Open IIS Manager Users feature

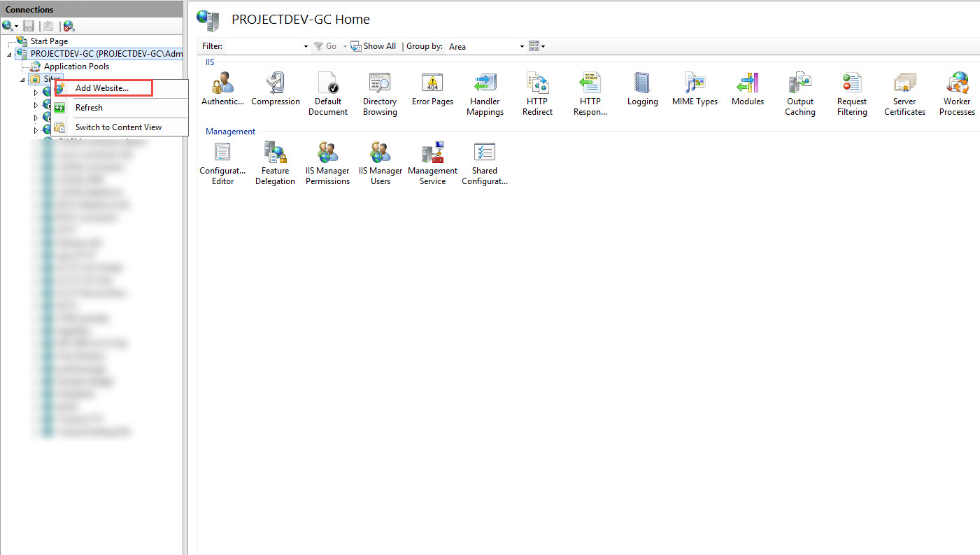[x=381, y=162]
